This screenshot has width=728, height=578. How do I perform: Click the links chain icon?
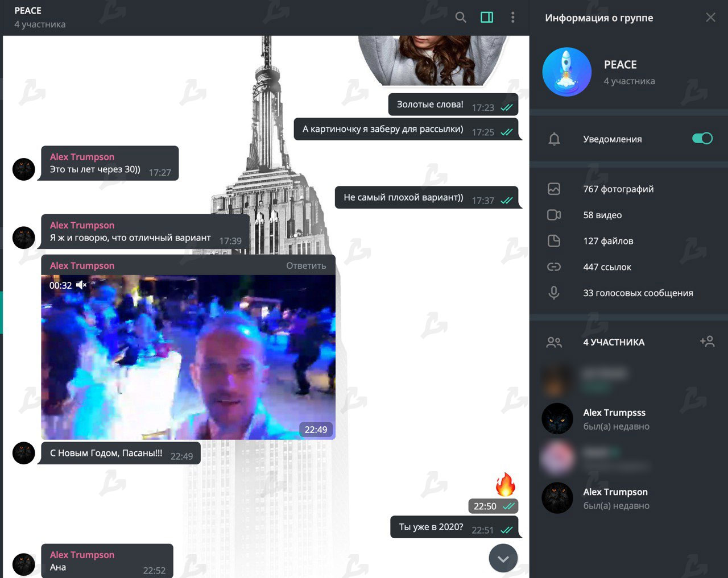[554, 267]
